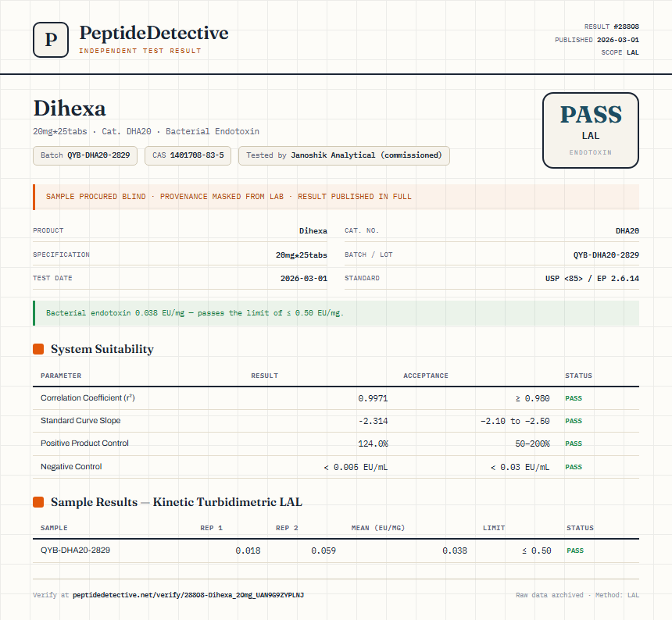Click the CAS 1401708-83-5 chip
This screenshot has width=672, height=620.
tap(188, 155)
